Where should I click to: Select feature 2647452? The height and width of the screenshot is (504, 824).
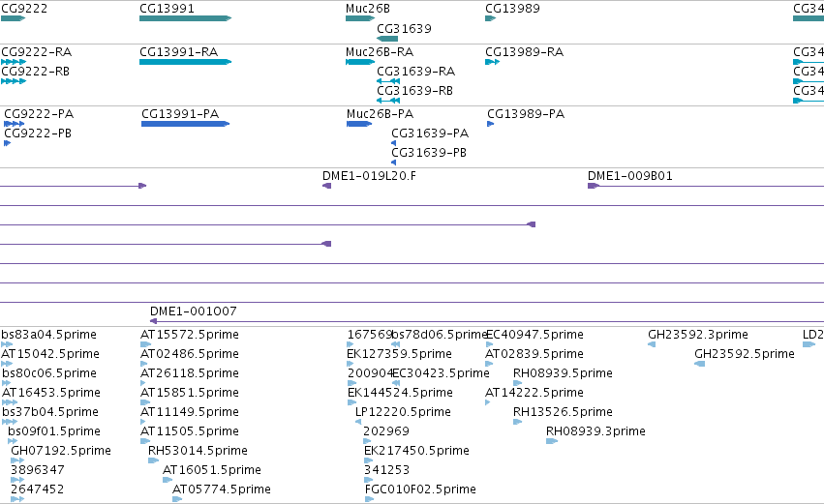coord(37,489)
